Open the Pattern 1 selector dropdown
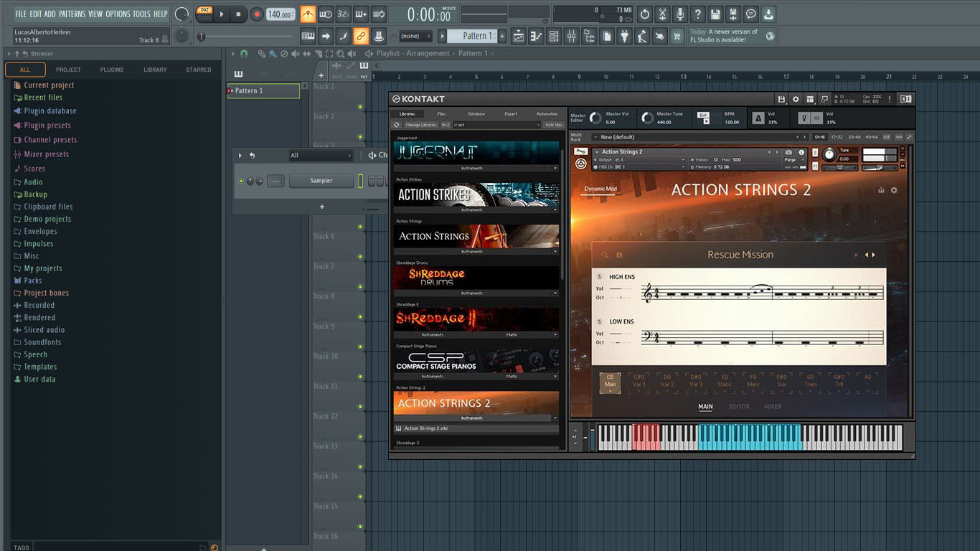 click(x=471, y=36)
